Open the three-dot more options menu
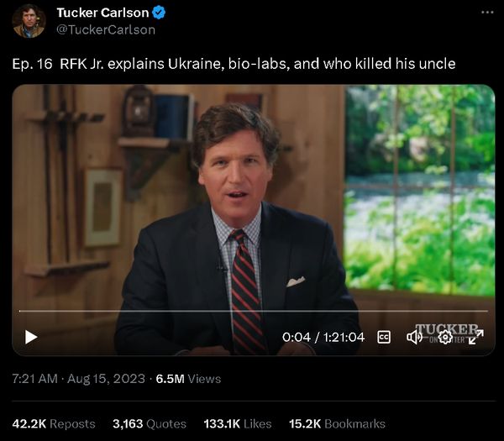 (x=487, y=13)
